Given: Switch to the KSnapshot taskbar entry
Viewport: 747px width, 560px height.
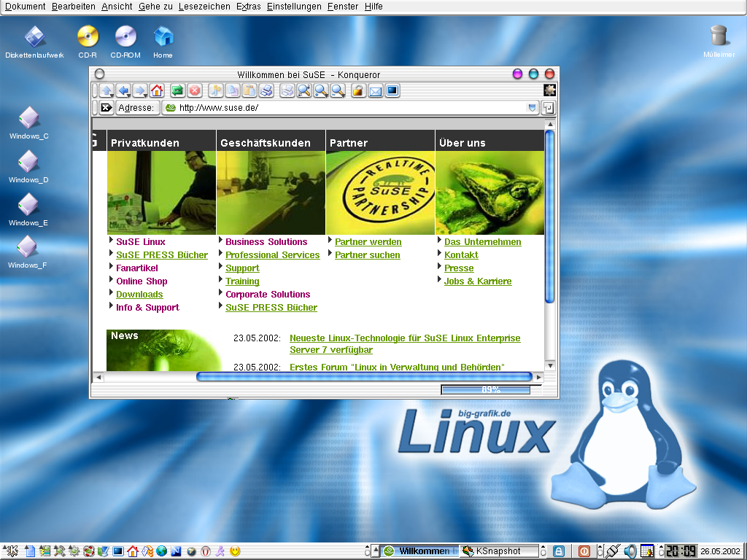Looking at the screenshot, I should tap(499, 551).
